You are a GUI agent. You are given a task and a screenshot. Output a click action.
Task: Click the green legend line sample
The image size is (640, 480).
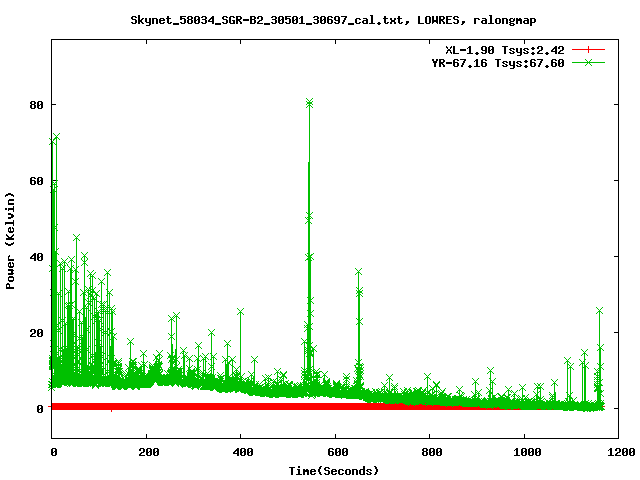pos(588,62)
